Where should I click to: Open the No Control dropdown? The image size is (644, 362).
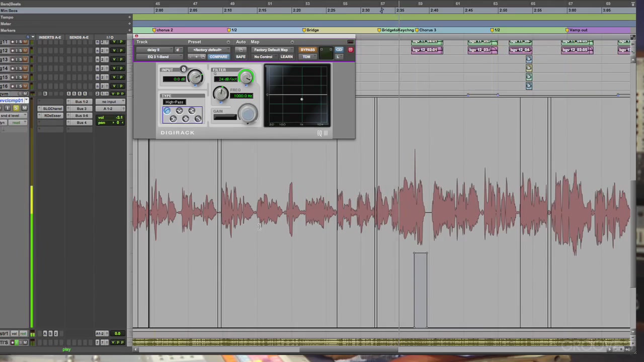[265, 57]
